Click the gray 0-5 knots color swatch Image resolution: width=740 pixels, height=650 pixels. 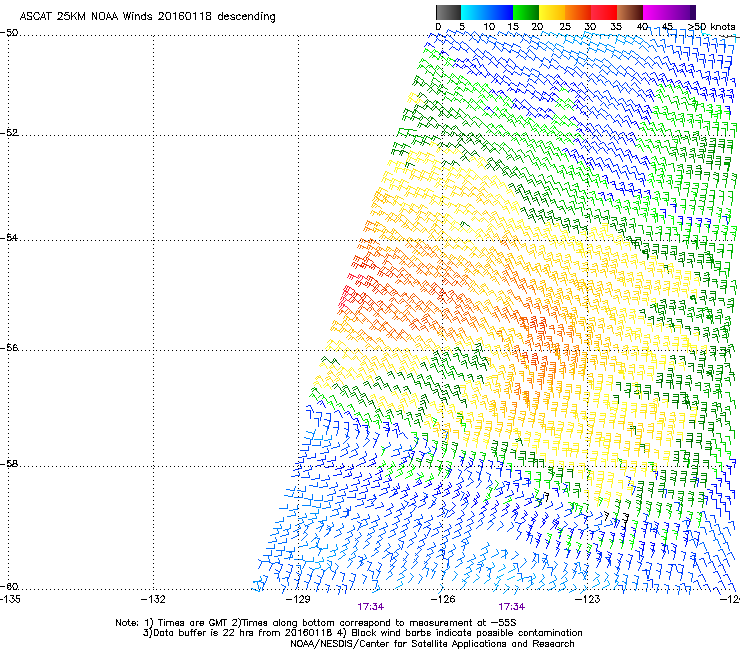448,12
